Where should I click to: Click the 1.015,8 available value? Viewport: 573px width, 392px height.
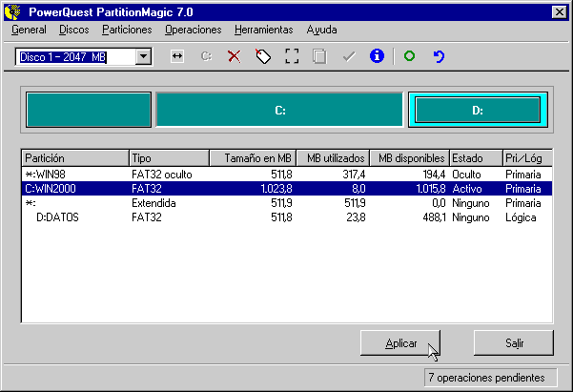click(431, 189)
